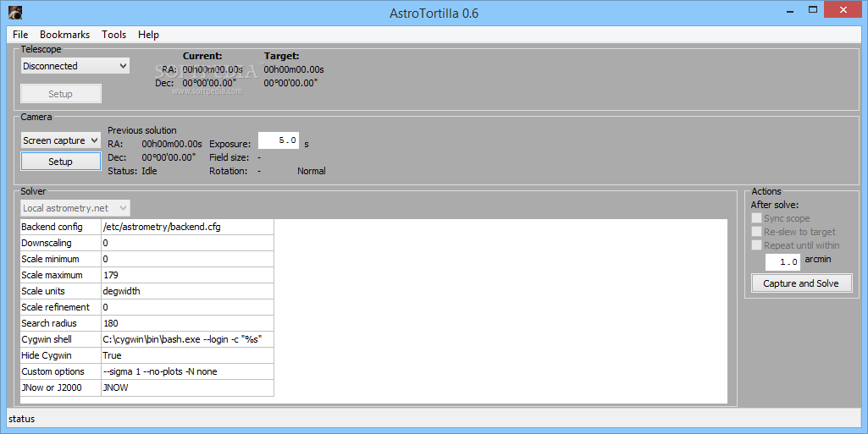Open the Bookmarks menu

click(64, 35)
